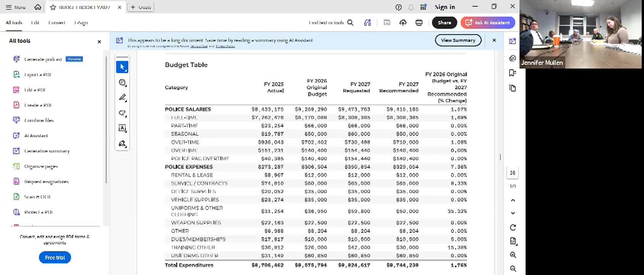Click the search magnifier icon
This screenshot has height=275, width=644.
[x=350, y=23]
